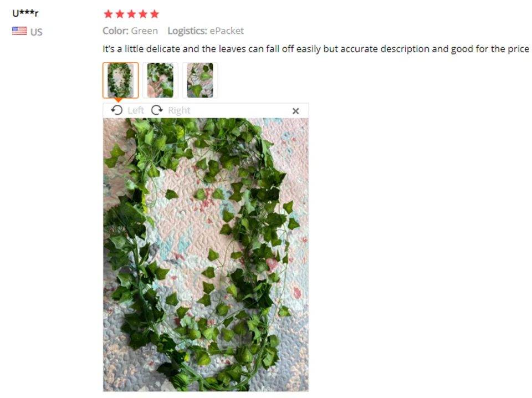Click the reviewer name U***r

(x=25, y=13)
